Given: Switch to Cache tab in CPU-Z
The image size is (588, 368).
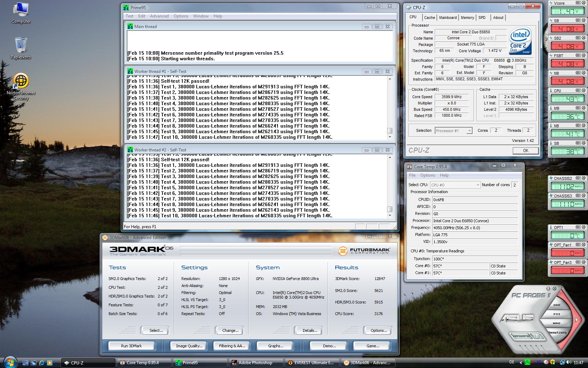Looking at the screenshot, I should (429, 18).
